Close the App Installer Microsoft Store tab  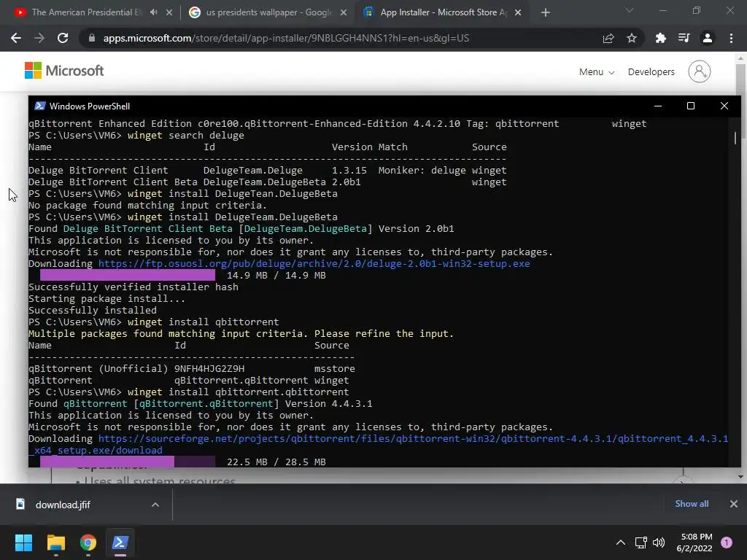(x=519, y=12)
